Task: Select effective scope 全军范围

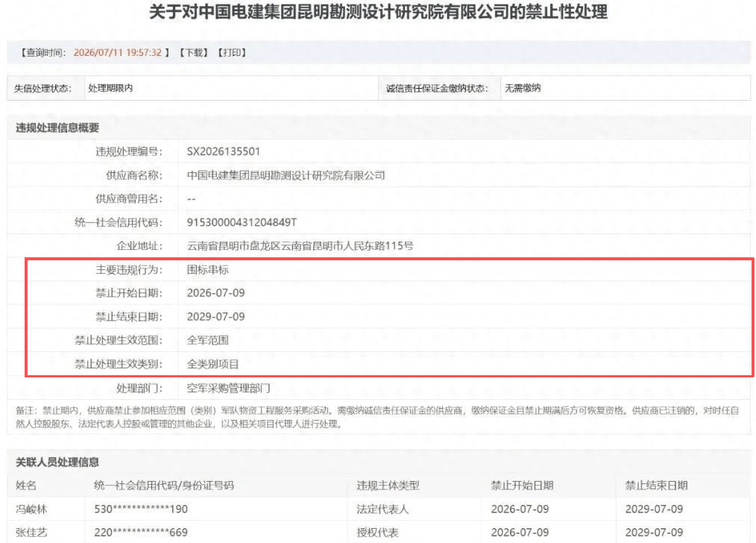Action: click(208, 340)
